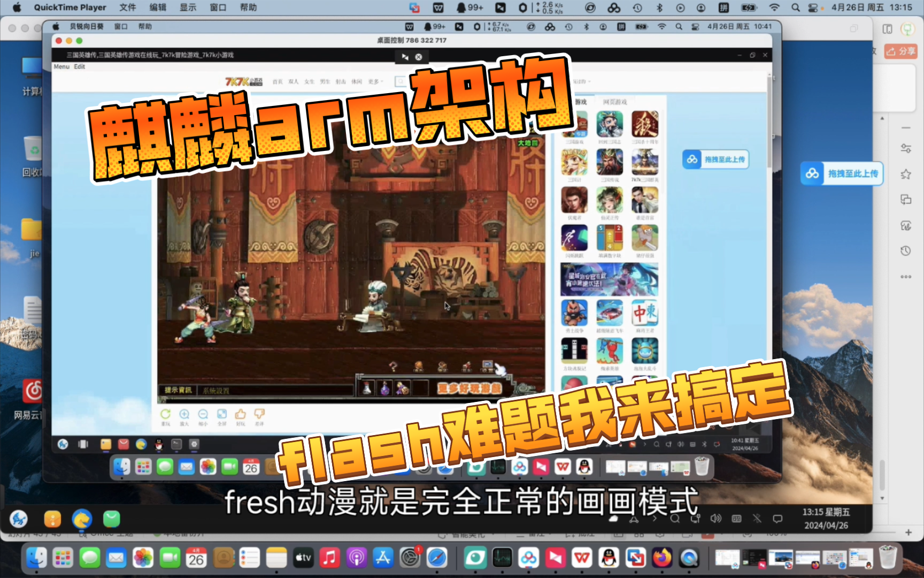Select the 提示資訊 tab in the game
This screenshot has width=924, height=578.
pos(178,390)
